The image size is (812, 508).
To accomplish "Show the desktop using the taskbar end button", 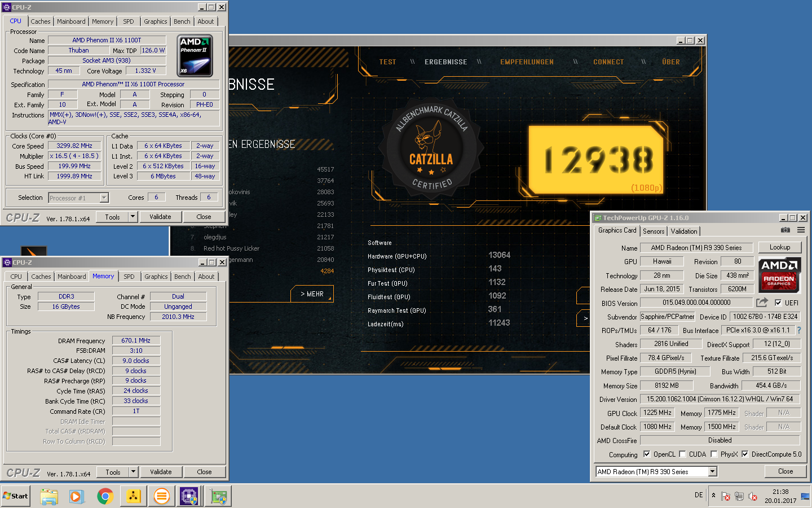I will point(805,496).
